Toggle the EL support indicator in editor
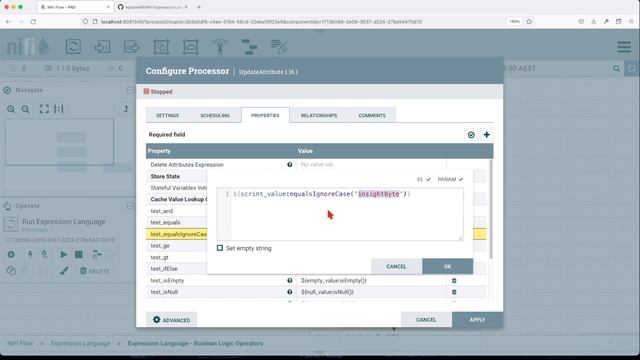Screen dimensions: 640x360 point(424,179)
